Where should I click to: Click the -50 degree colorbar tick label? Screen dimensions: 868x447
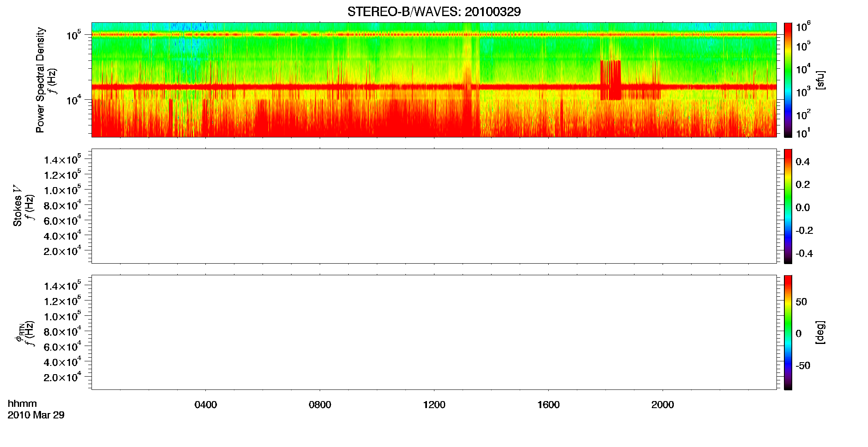803,366
